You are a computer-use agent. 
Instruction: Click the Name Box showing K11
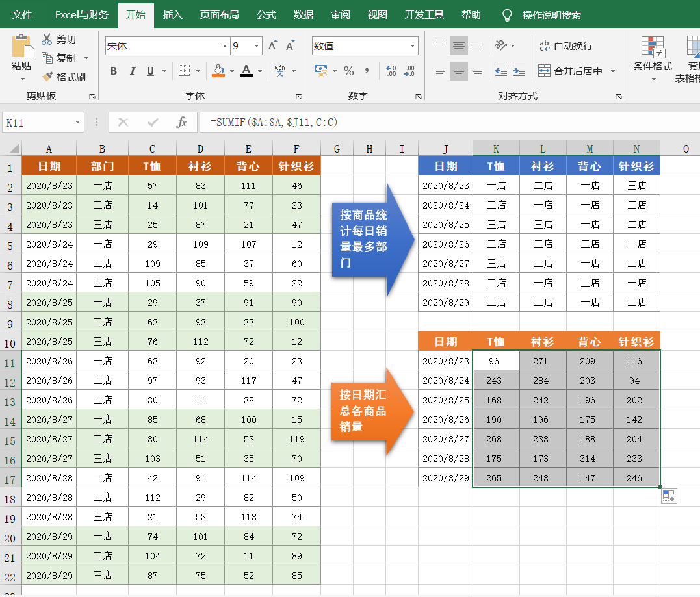[x=38, y=122]
